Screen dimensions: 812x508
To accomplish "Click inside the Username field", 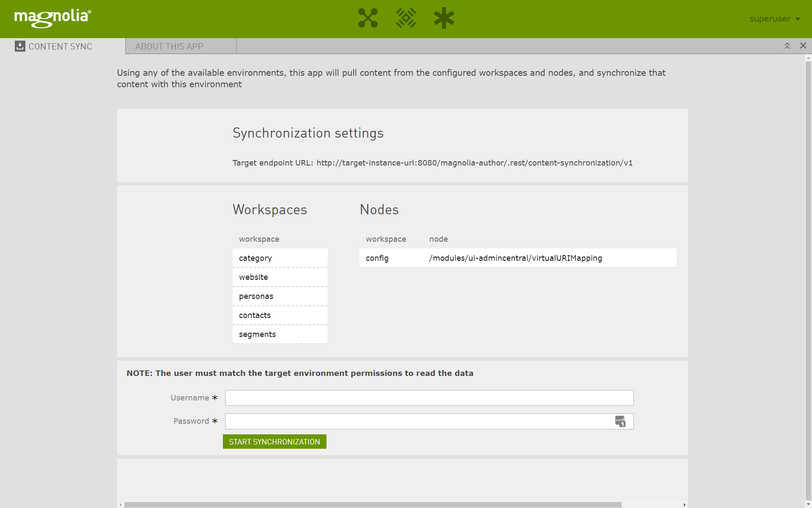I will [x=429, y=398].
